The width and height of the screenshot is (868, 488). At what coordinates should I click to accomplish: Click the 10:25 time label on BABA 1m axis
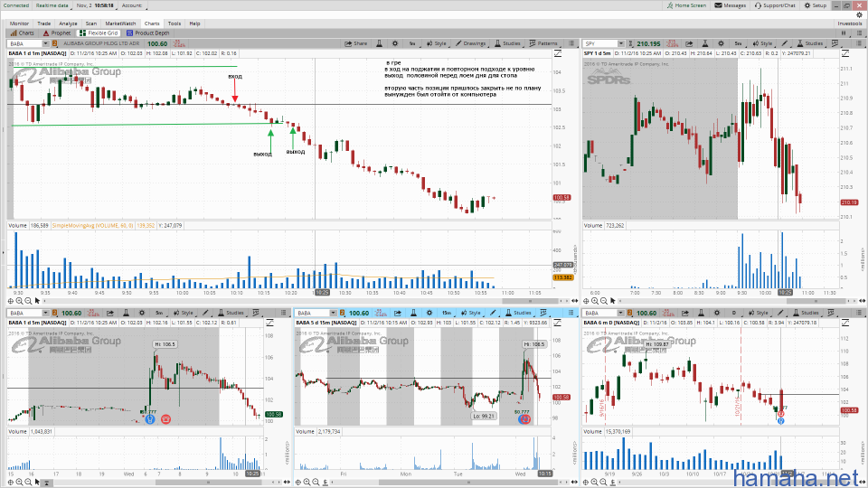click(x=322, y=293)
